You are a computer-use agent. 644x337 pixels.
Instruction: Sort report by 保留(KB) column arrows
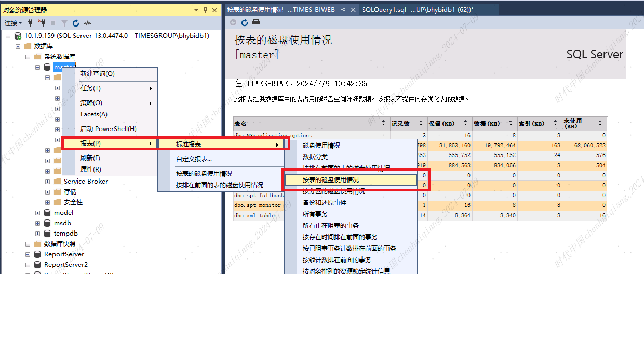point(465,124)
